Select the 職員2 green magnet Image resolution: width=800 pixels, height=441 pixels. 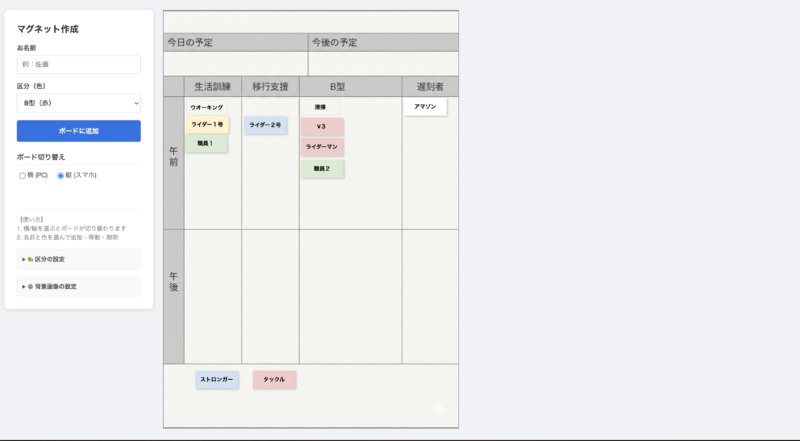(x=322, y=169)
